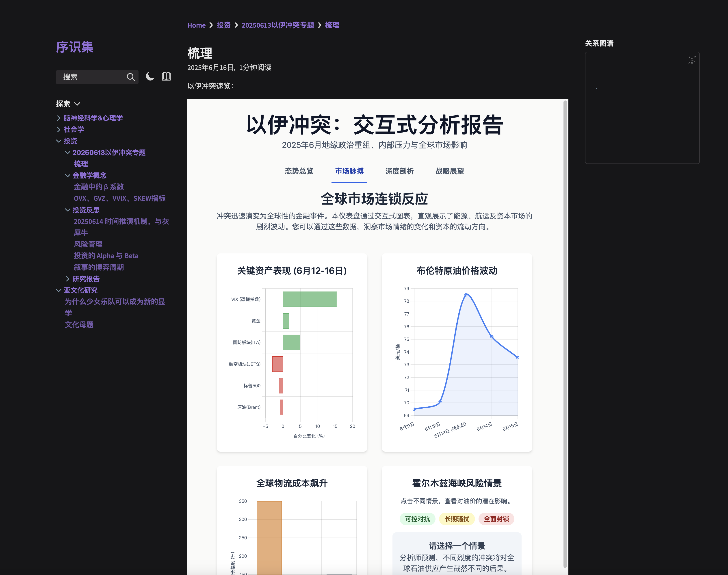
Task: Click the 6月13日 peak point on oil chart
Action: pyautogui.click(x=466, y=295)
